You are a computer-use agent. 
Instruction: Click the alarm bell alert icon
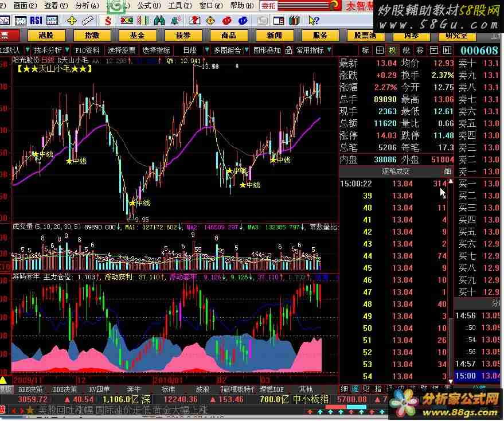(x=175, y=21)
